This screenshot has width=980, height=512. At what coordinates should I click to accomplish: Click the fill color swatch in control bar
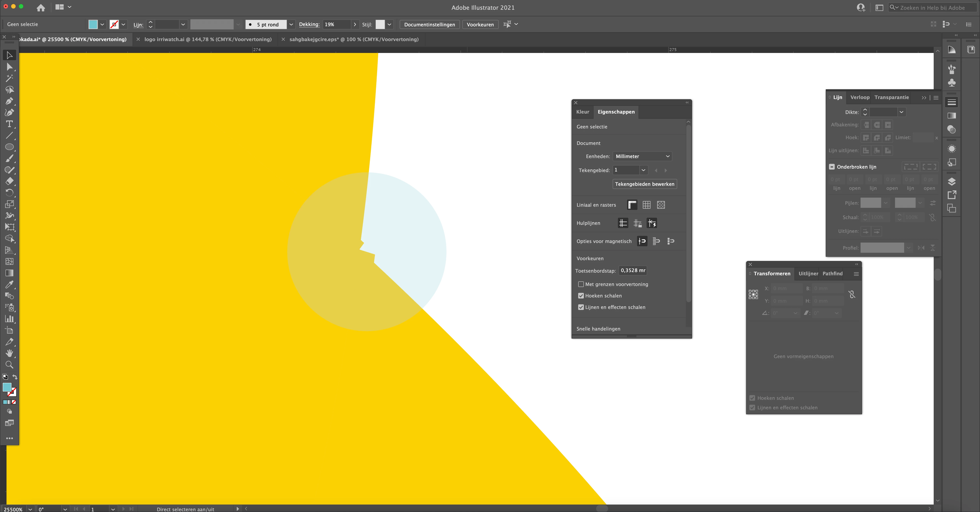(x=93, y=24)
